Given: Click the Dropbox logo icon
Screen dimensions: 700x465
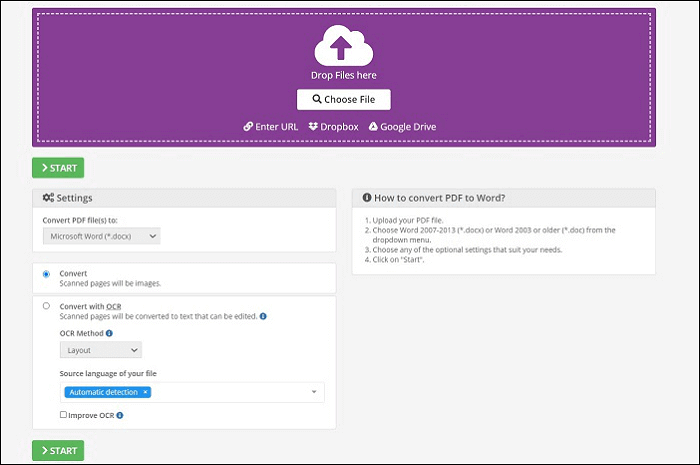Looking at the screenshot, I should point(314,127).
